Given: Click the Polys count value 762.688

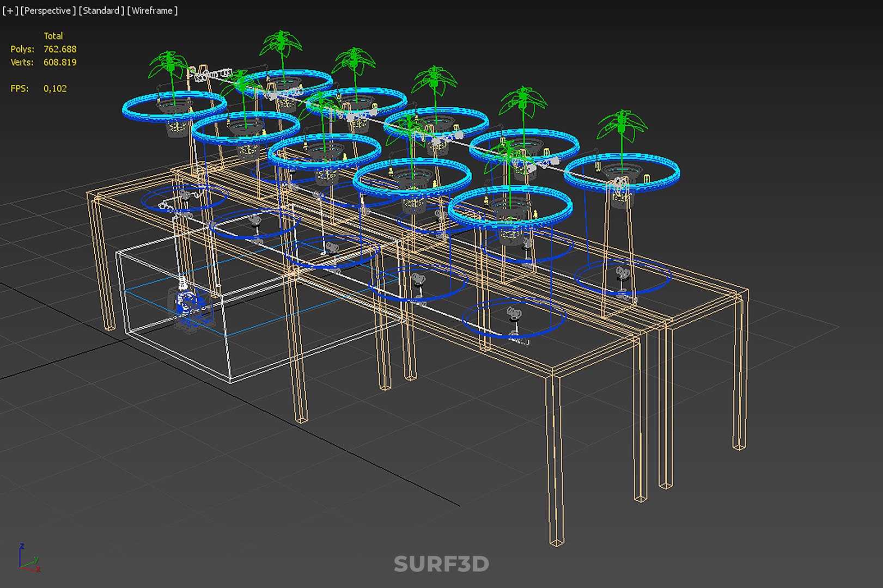Looking at the screenshot, I should 60,49.
